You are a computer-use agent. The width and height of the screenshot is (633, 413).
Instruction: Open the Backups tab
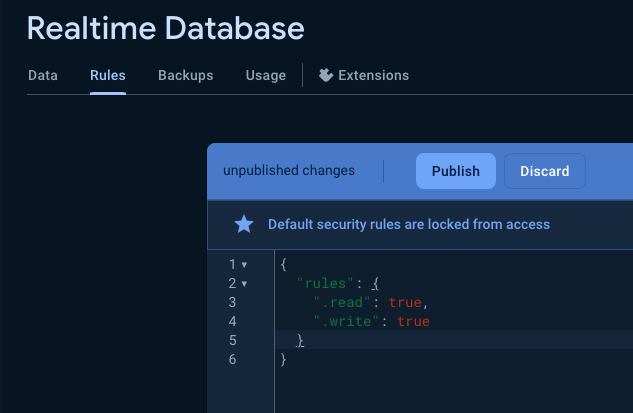pyautogui.click(x=186, y=75)
